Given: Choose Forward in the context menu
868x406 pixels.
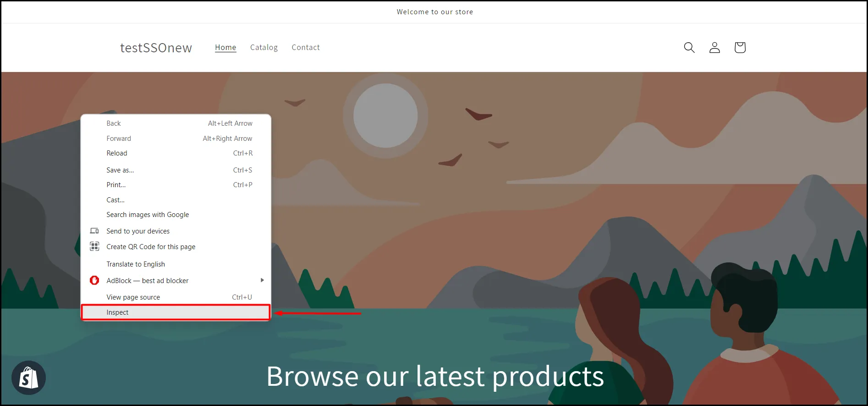Looking at the screenshot, I should click(x=176, y=139).
